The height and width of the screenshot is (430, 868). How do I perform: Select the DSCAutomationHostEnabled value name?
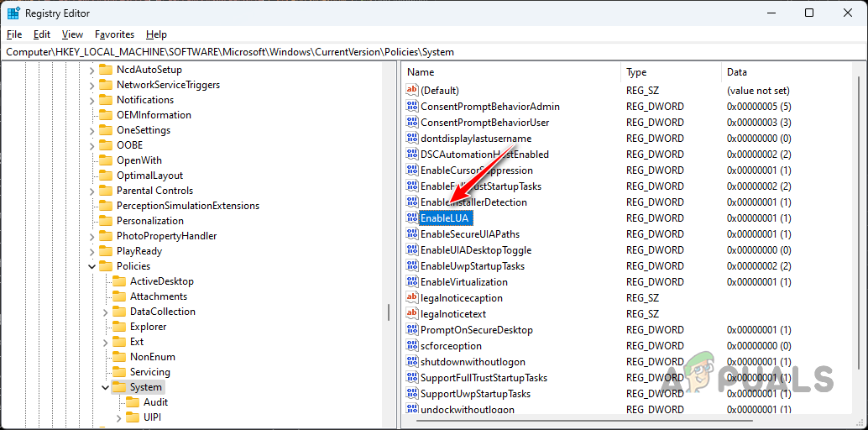[484, 155]
